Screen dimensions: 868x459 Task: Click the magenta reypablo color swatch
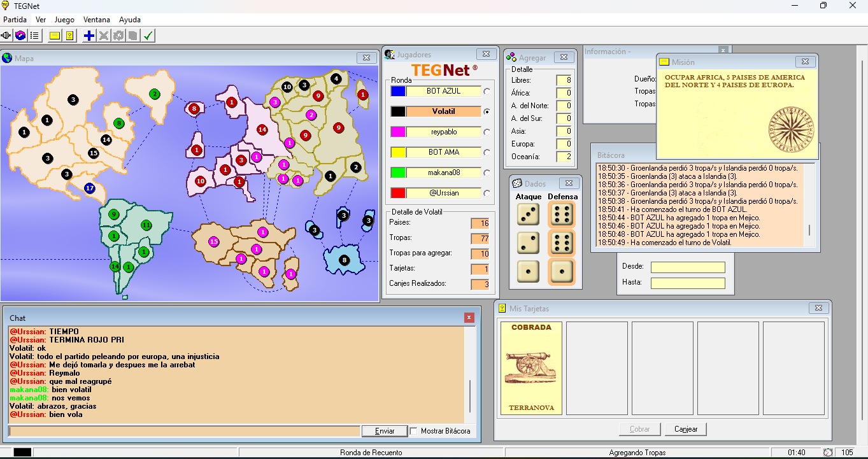(x=398, y=132)
